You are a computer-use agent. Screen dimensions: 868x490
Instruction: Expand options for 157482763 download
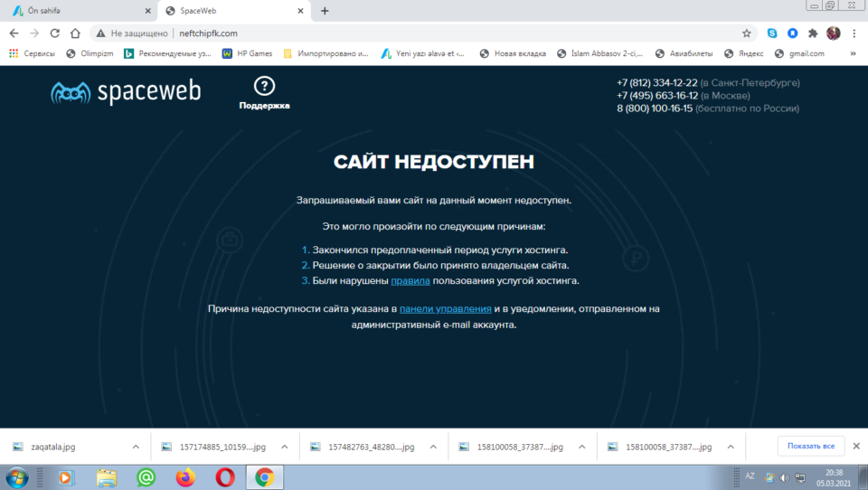coord(433,447)
